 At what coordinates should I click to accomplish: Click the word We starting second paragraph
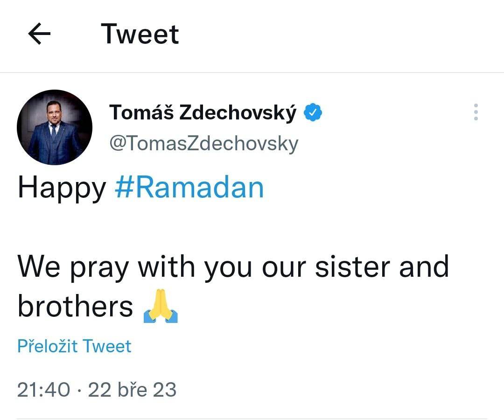(39, 266)
